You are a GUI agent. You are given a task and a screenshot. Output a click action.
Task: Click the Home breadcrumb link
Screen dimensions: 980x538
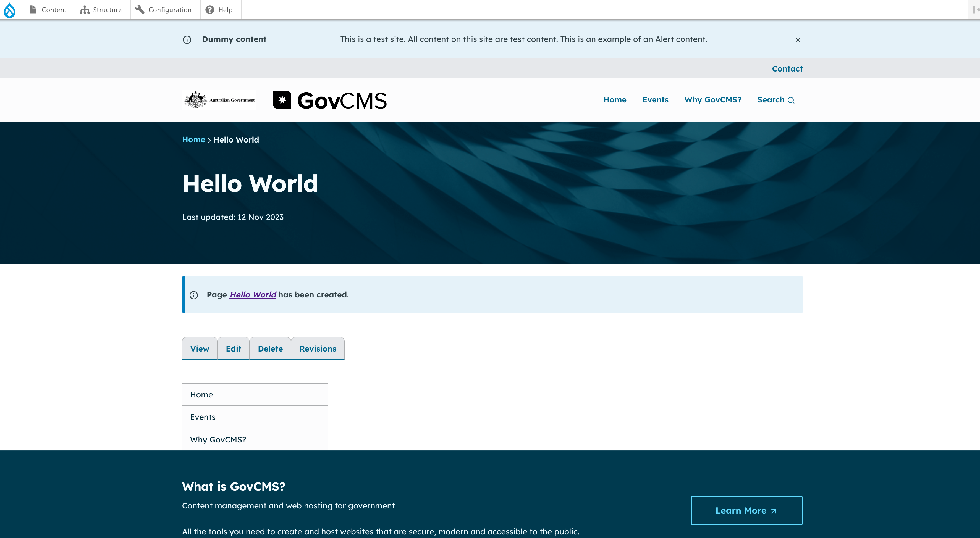point(193,139)
